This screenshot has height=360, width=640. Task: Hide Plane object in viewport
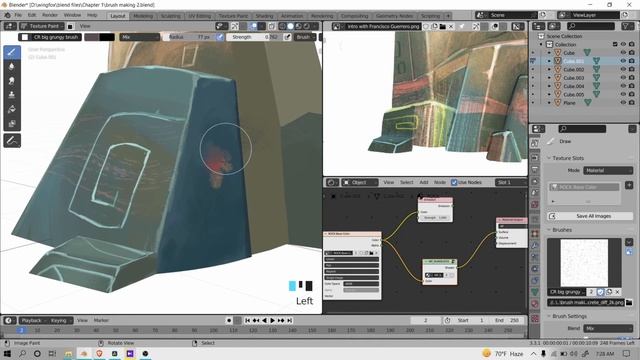pyautogui.click(x=623, y=102)
